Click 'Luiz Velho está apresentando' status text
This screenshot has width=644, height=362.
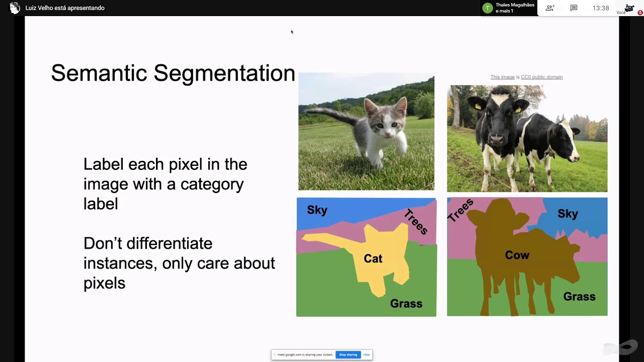point(65,8)
